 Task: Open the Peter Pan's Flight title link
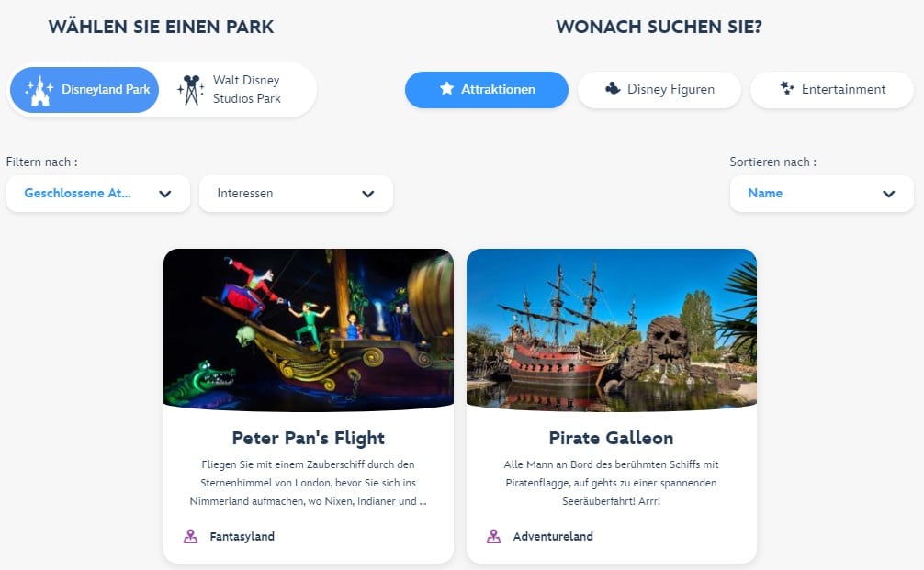(x=309, y=438)
